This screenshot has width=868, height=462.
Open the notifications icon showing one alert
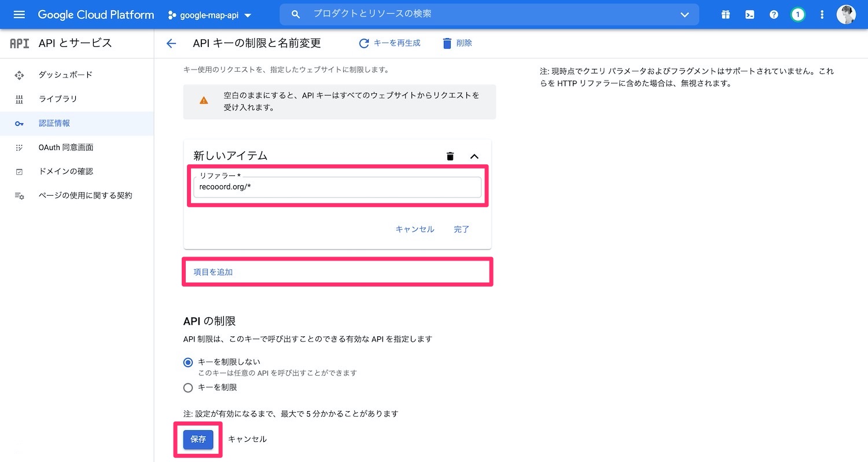coord(798,14)
